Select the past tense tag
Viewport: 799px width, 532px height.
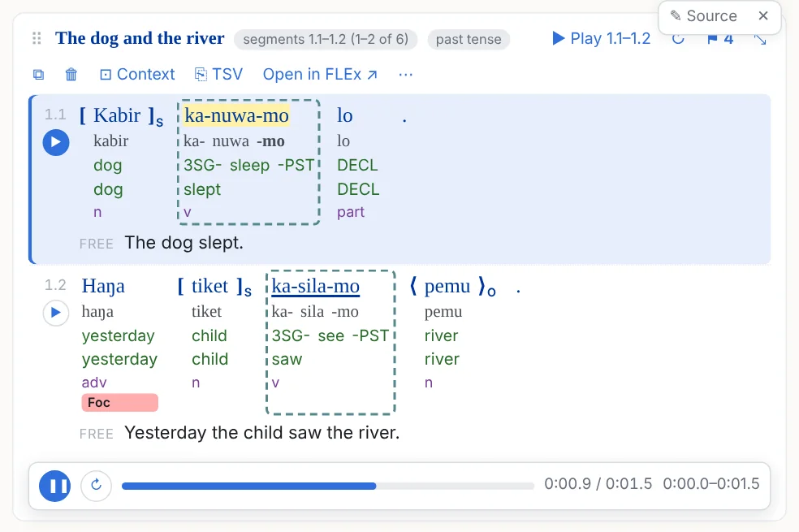469,39
